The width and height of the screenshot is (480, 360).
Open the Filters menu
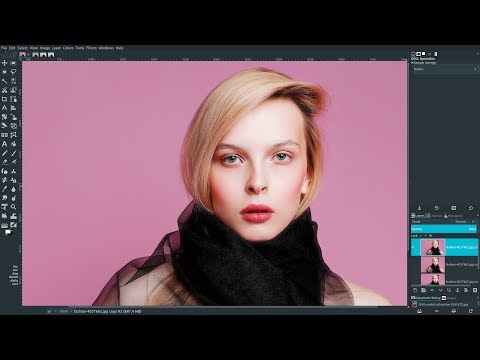coord(91,48)
